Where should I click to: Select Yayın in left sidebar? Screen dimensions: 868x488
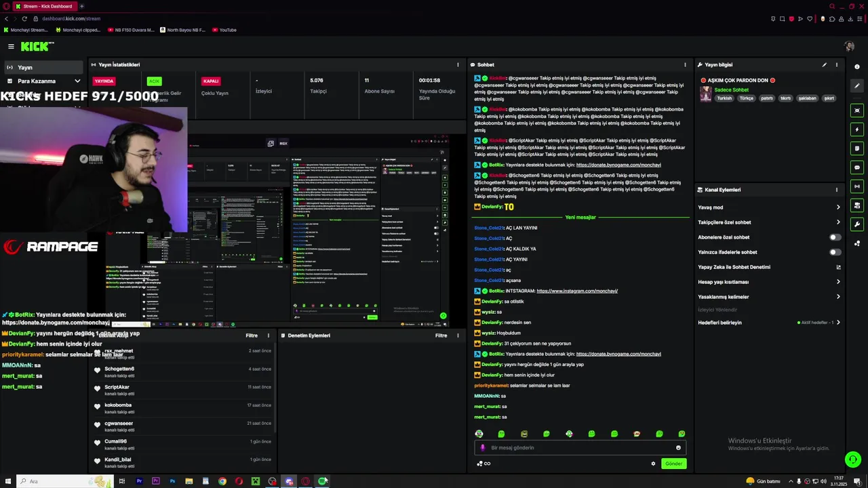[x=43, y=68]
